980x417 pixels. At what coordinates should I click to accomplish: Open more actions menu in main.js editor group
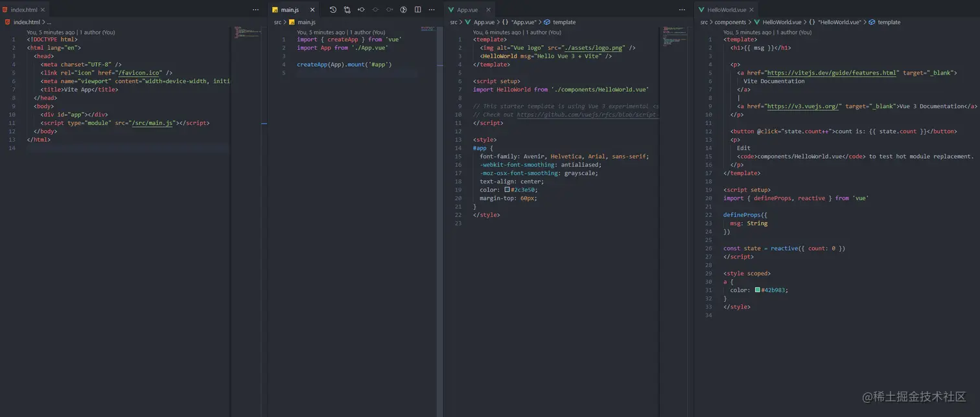point(432,10)
